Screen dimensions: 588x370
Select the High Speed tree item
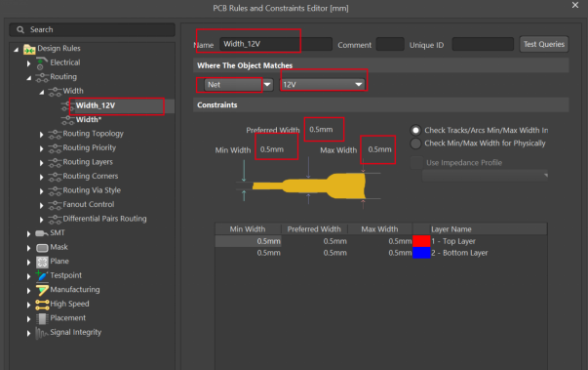point(70,304)
